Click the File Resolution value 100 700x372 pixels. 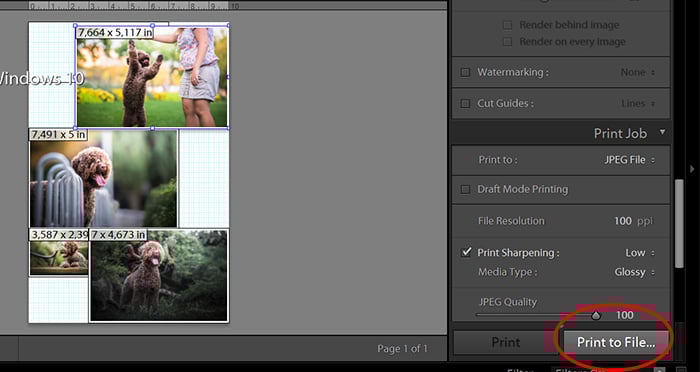pos(623,221)
